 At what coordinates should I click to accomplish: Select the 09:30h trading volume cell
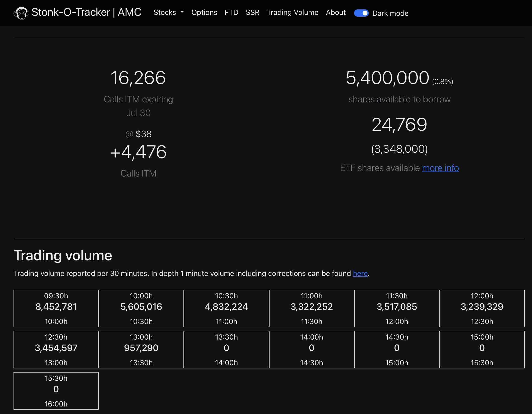click(x=56, y=308)
